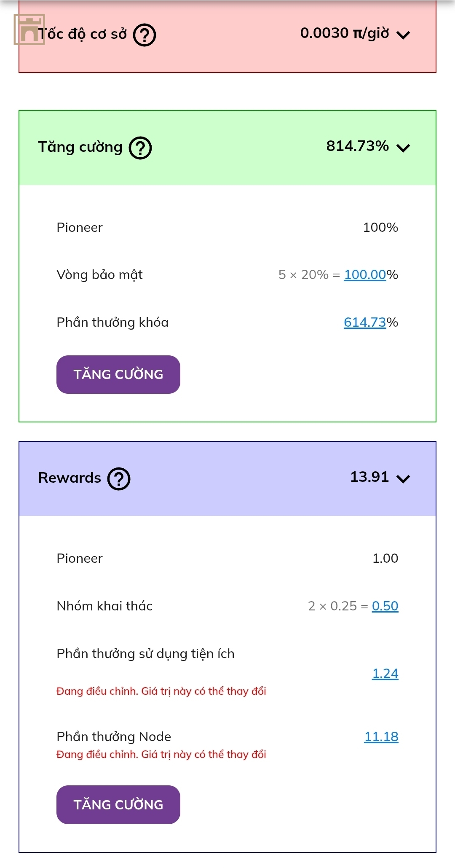Expand the 0.0030 π/giờ base rate chevron

(x=403, y=35)
